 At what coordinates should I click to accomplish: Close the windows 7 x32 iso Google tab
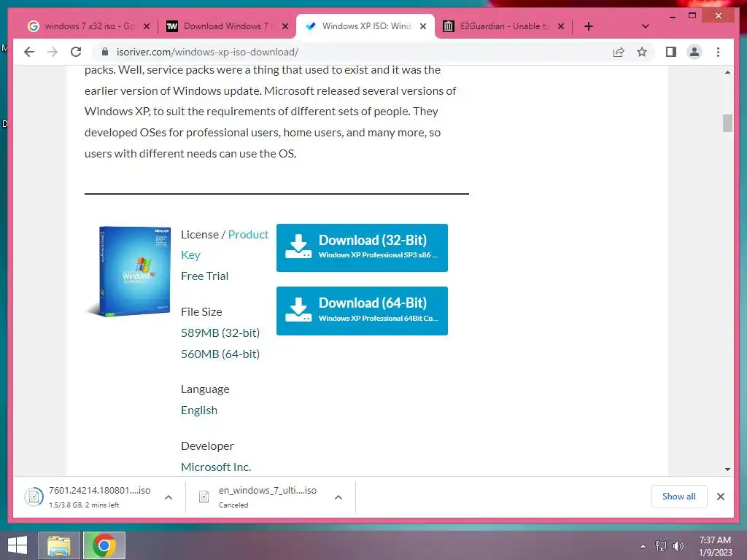[x=147, y=26]
